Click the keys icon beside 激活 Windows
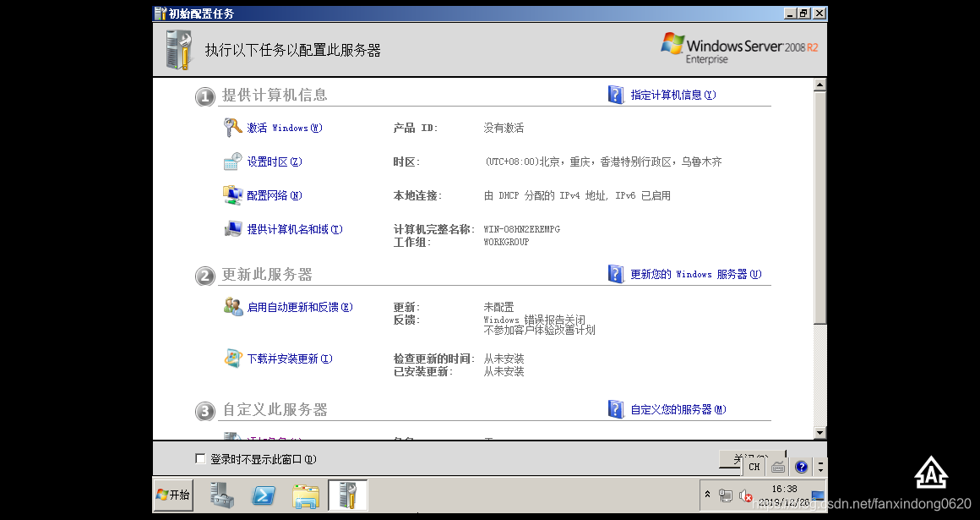The height and width of the screenshot is (520, 980). pos(232,128)
